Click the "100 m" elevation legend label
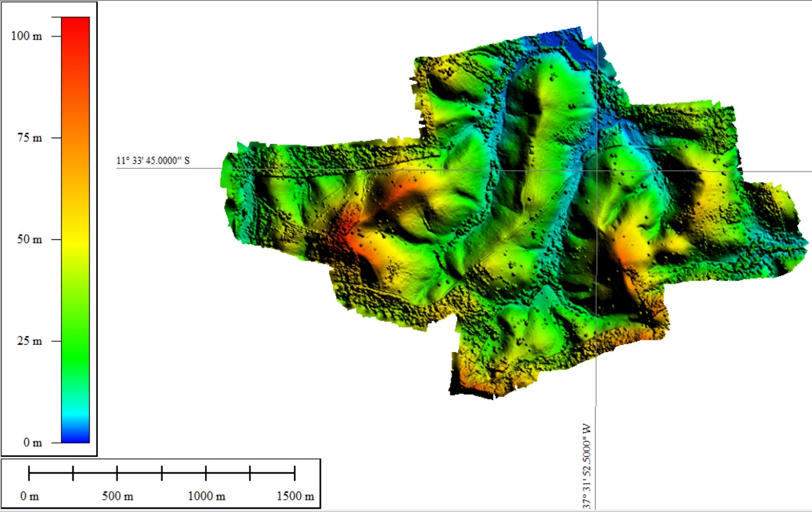This screenshot has height=512, width=812. click(27, 36)
